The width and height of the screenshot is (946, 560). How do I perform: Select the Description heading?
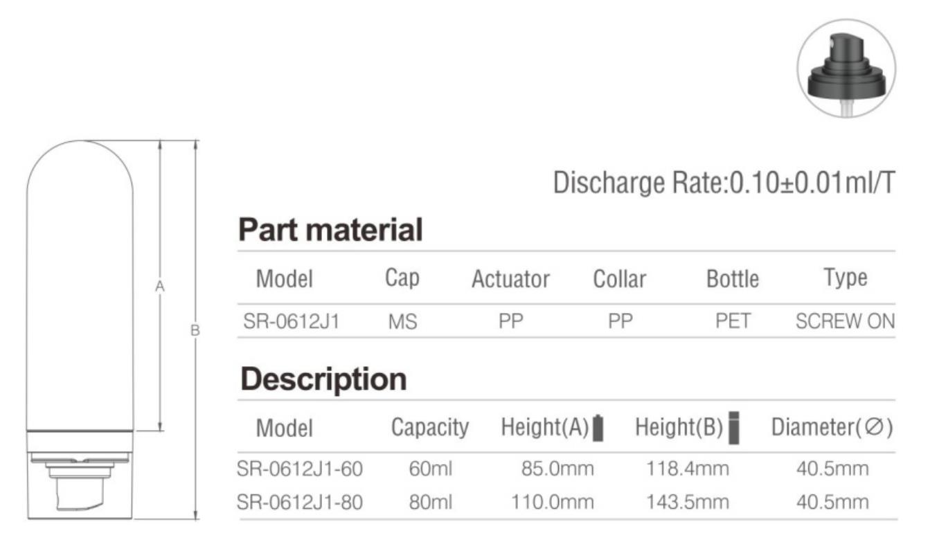point(323,379)
